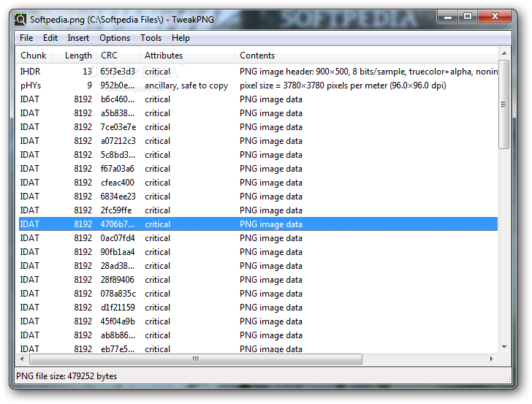Select IDAT chunk with CRC 28f89406
Image resolution: width=532 pixels, height=404 pixels.
pos(258,280)
